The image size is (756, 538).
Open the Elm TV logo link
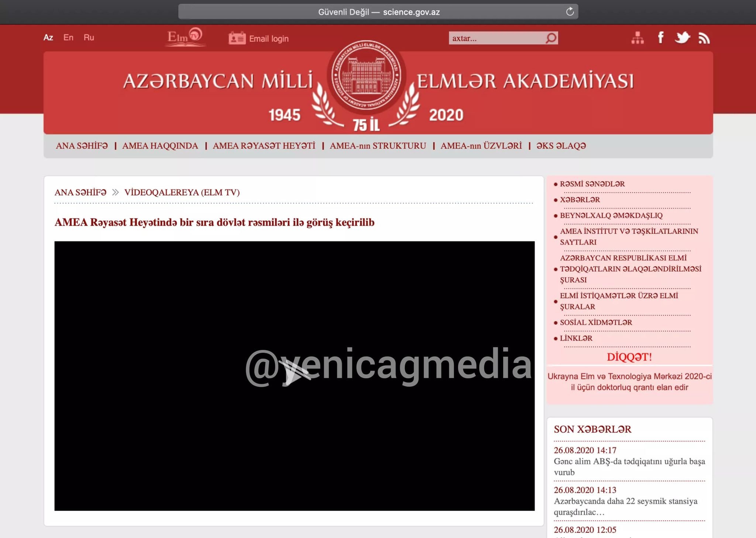click(185, 37)
